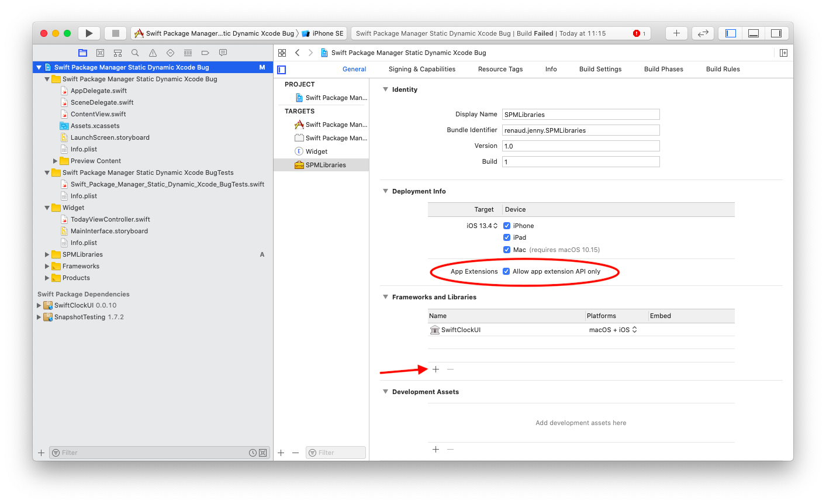This screenshot has width=826, height=504.
Task: Uncheck the Mac device checkbox
Action: point(507,250)
